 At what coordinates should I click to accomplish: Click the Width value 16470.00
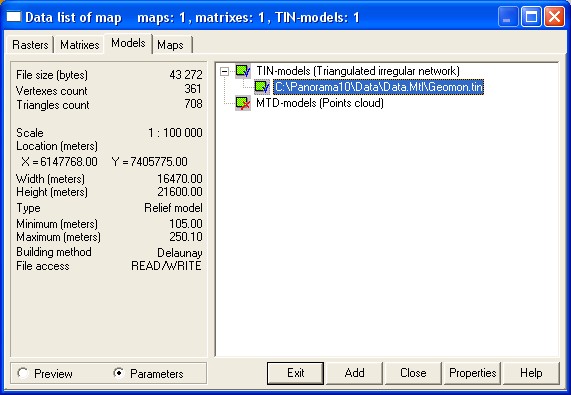coord(180,179)
